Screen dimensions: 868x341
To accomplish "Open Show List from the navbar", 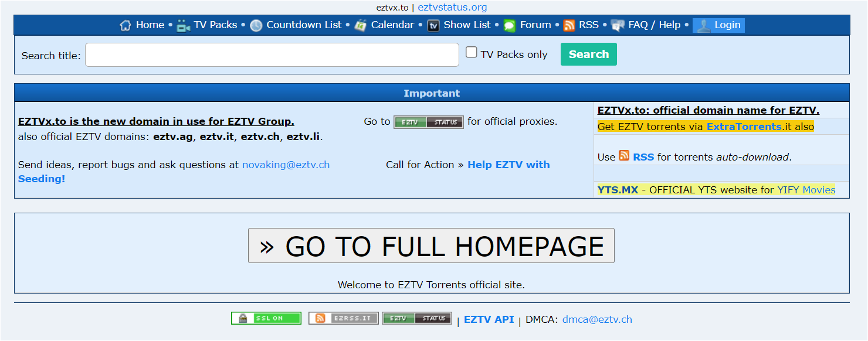I will tap(467, 25).
